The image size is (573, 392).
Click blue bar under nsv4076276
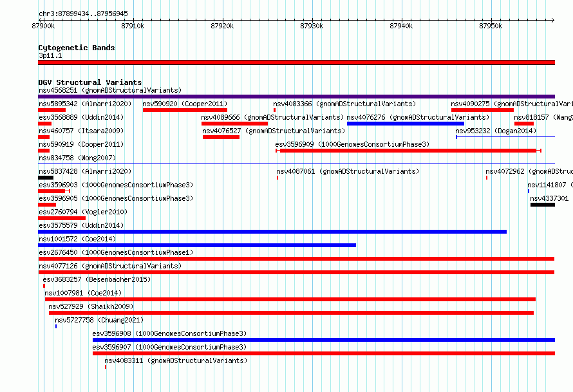(x=406, y=124)
